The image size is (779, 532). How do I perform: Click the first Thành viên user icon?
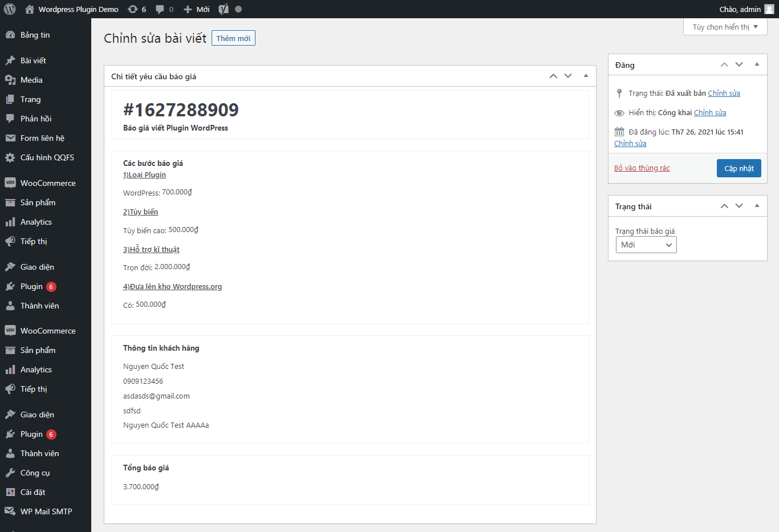tap(10, 306)
